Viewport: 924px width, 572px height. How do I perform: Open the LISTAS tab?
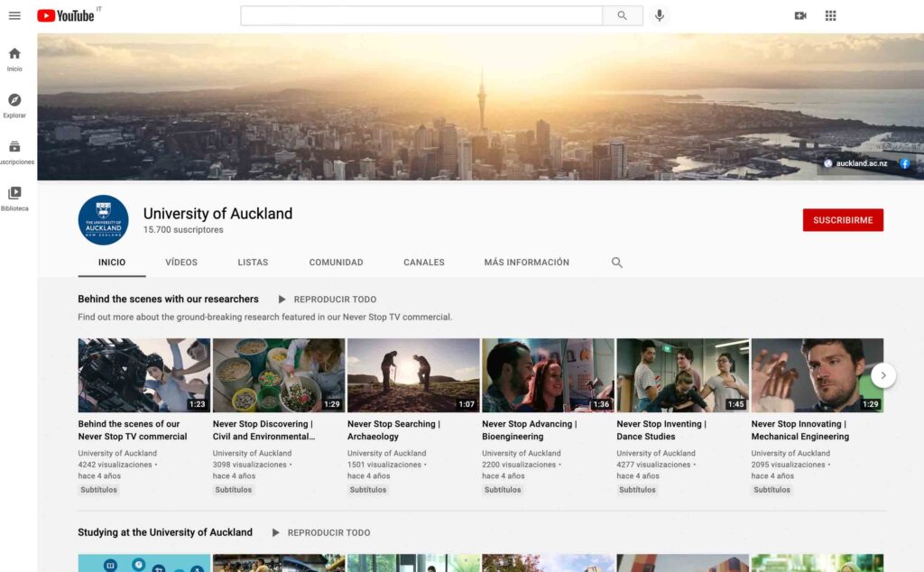point(253,263)
